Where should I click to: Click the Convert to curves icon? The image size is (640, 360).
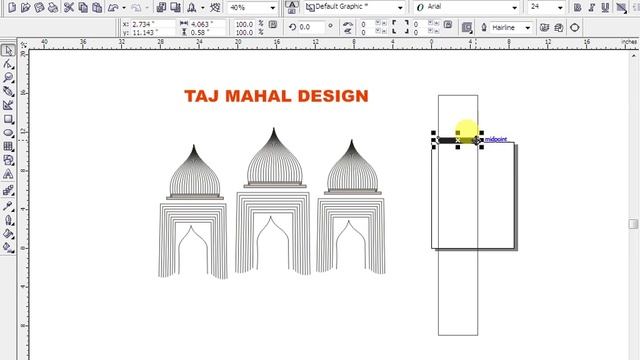tap(575, 28)
